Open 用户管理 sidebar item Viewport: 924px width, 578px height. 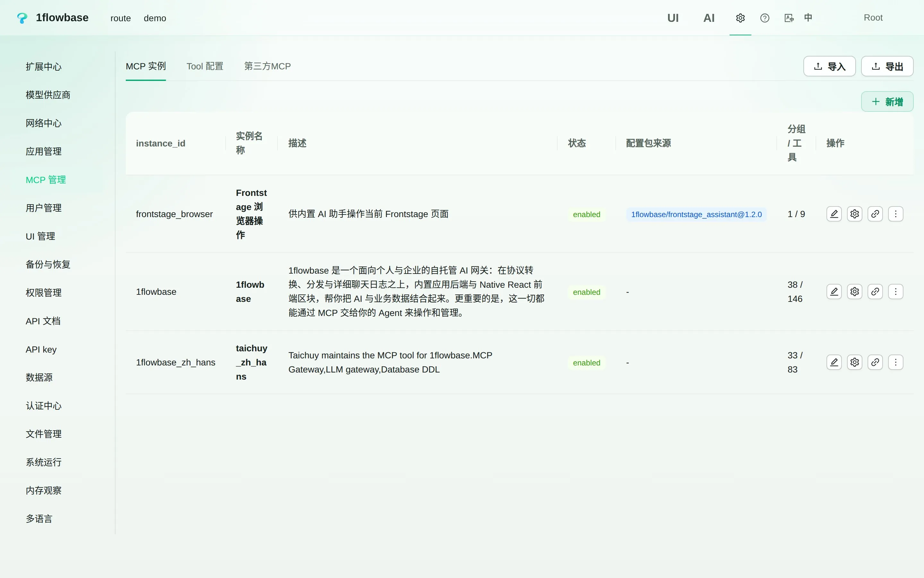44,208
